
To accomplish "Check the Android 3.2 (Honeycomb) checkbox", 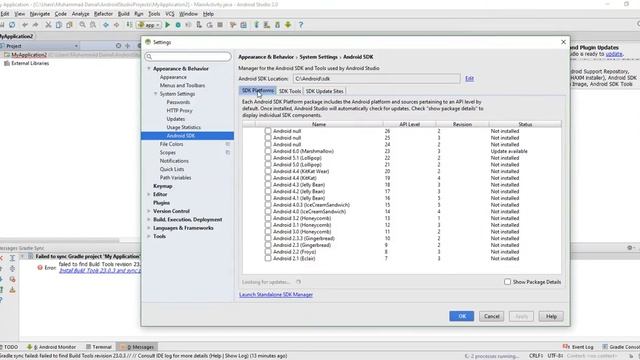I will click(268, 218).
